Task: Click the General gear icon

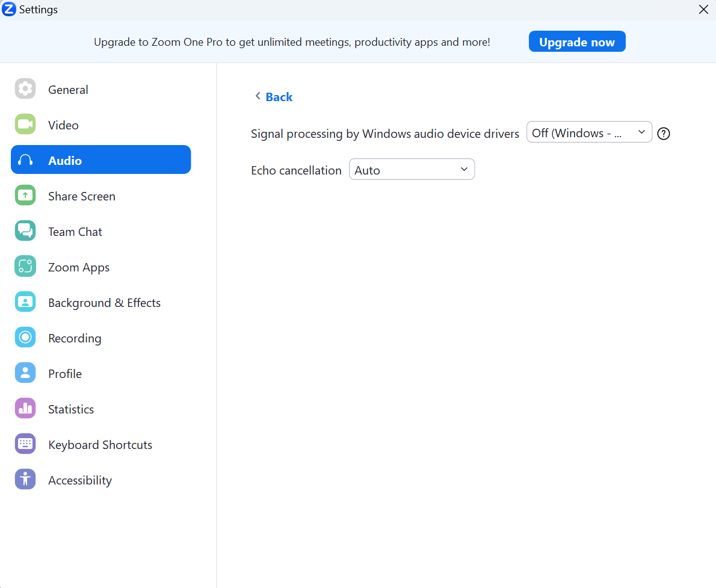Action: pos(25,88)
